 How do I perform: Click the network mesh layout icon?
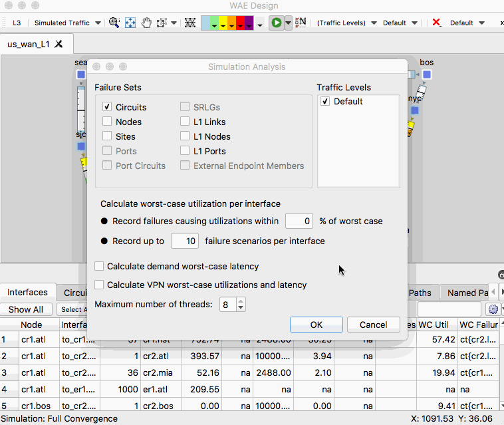pyautogui.click(x=190, y=23)
